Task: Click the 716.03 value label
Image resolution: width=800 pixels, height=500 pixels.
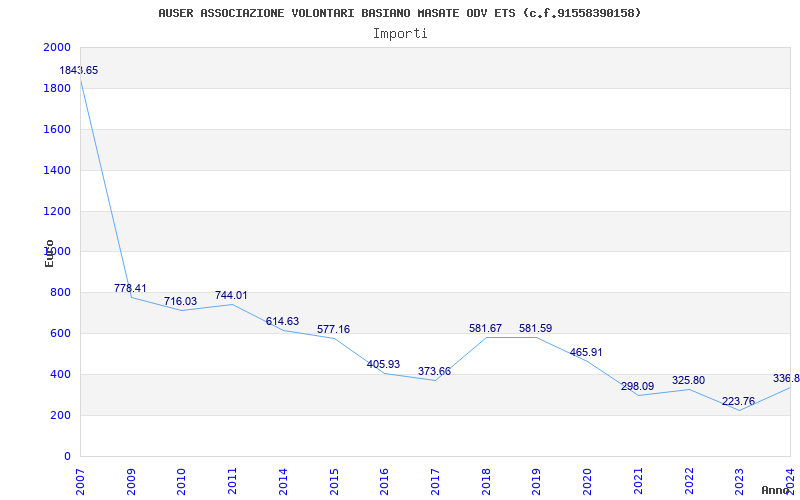Action: (181, 302)
